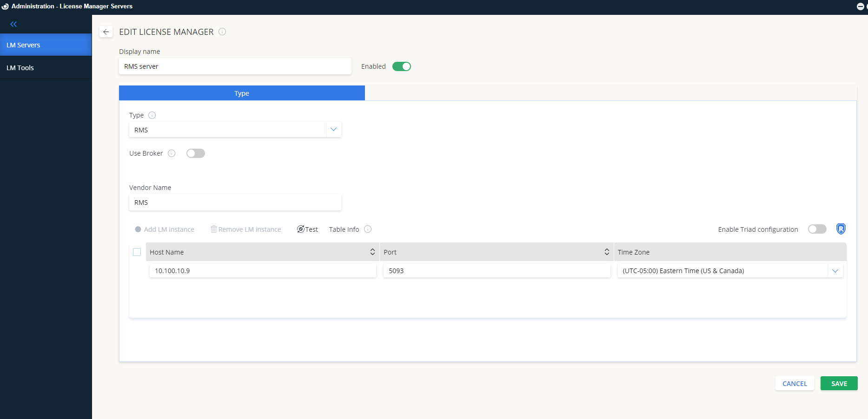Select all rows with the header checkbox
The image size is (868, 419).
(137, 252)
